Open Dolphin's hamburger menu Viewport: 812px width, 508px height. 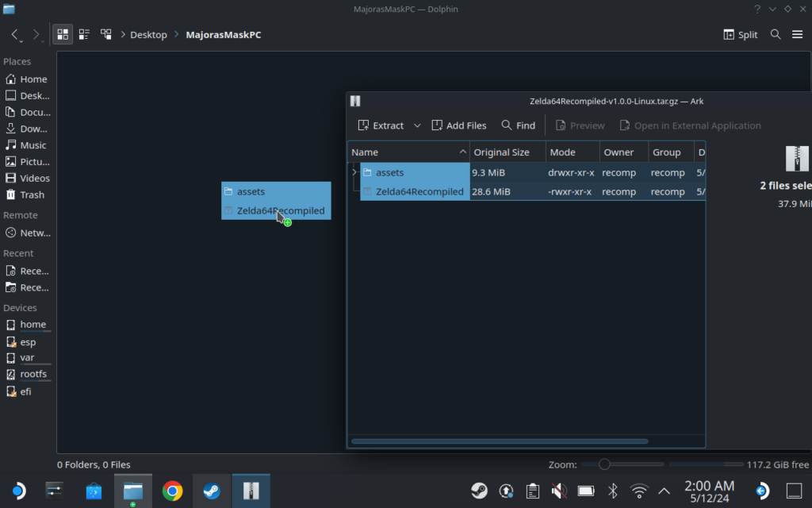coord(797,35)
